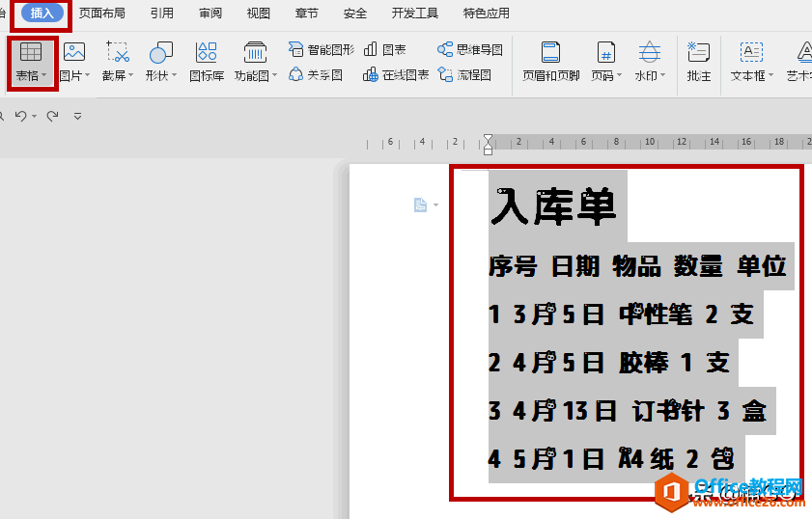Insert a 批注 comment
Screen dimensions: 812x519
[699, 61]
